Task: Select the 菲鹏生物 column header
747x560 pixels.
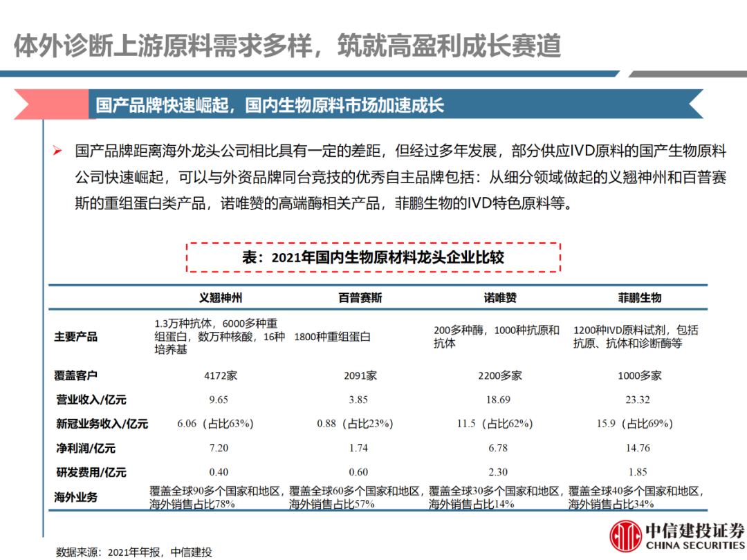Action: point(639,298)
